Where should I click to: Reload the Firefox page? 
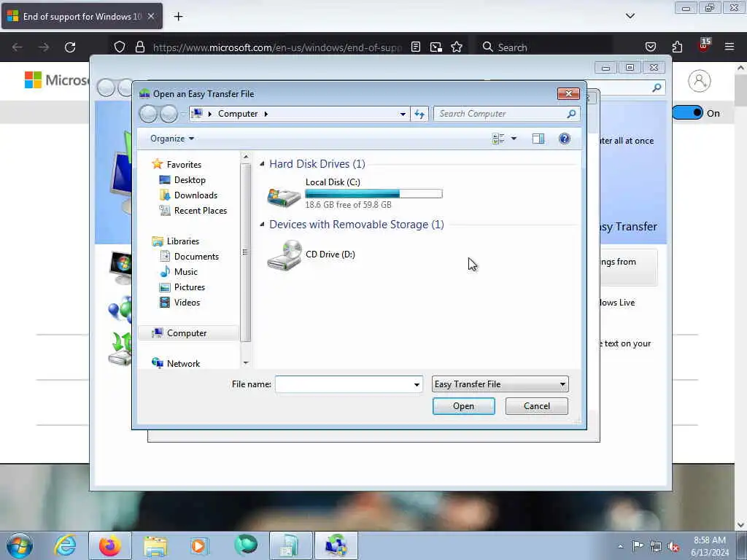tap(70, 47)
